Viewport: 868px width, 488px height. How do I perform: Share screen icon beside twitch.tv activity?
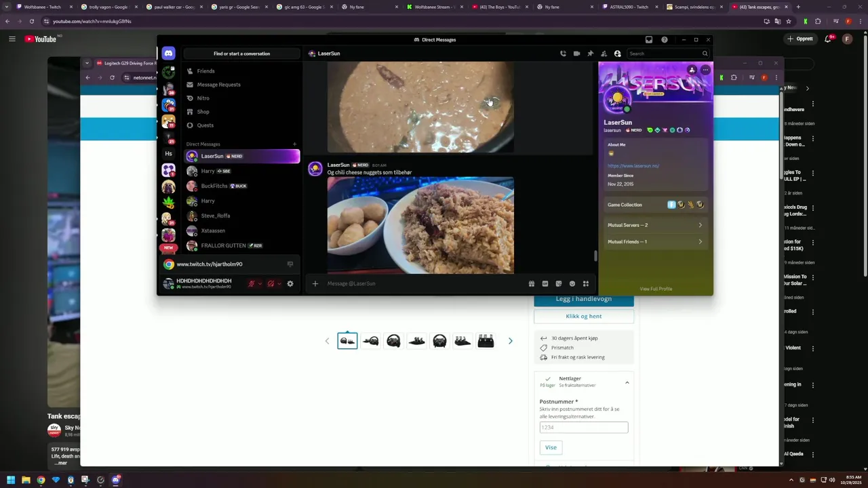click(x=290, y=264)
